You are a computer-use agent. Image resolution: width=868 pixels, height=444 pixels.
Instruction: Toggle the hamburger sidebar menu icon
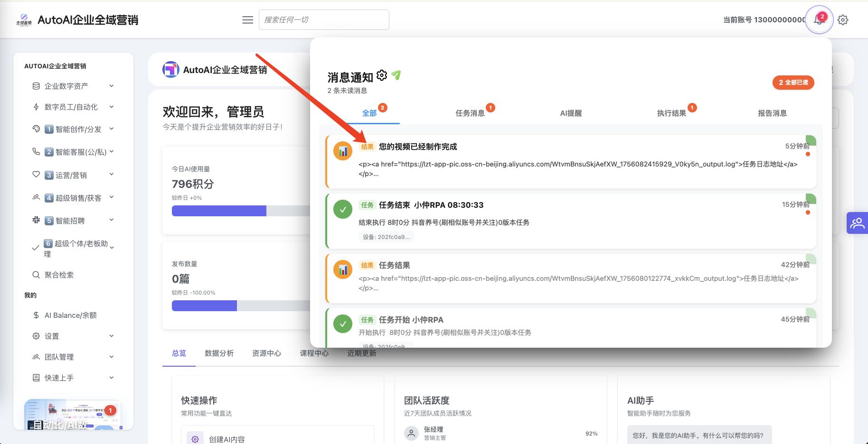click(x=247, y=20)
